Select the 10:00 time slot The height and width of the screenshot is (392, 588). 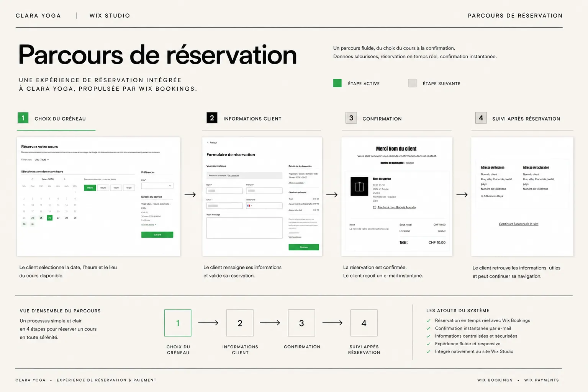[x=116, y=188]
